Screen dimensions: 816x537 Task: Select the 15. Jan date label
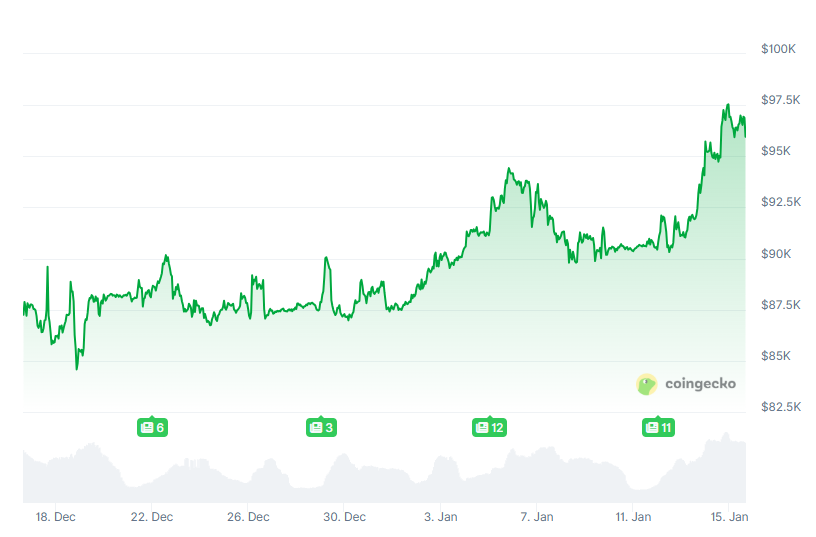click(730, 517)
